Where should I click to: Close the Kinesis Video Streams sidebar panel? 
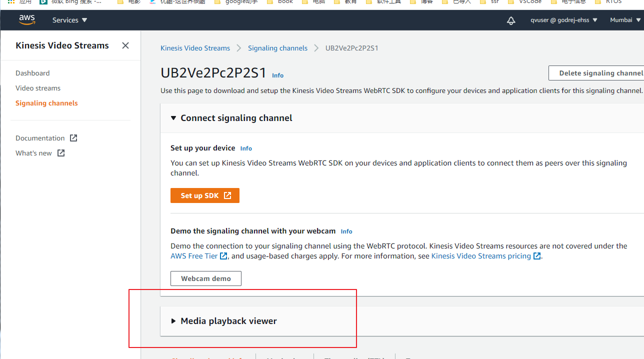(x=125, y=45)
